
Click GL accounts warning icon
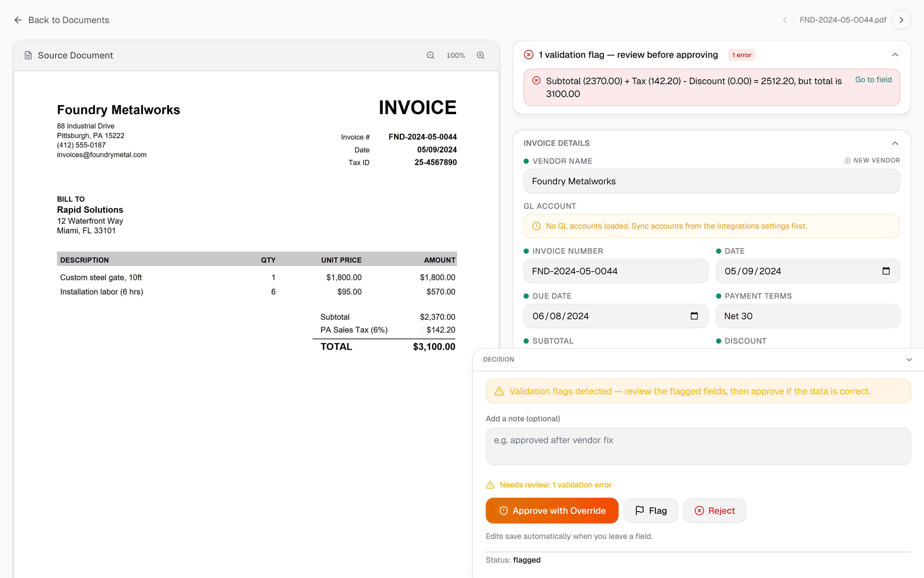(x=536, y=226)
